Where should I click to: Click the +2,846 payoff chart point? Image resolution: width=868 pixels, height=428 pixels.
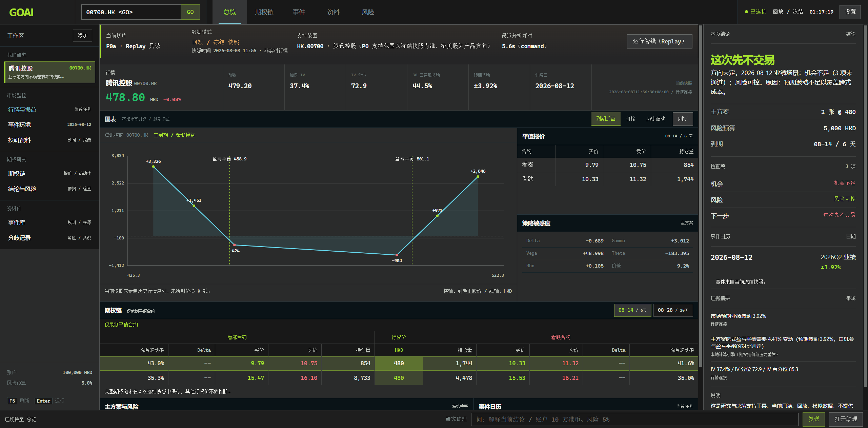[x=478, y=176]
